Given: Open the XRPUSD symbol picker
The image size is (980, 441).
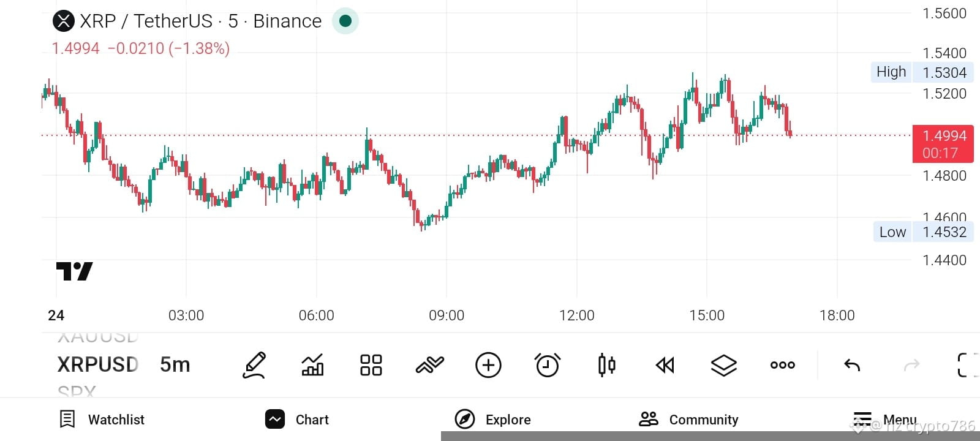Looking at the screenshot, I should click(98, 364).
